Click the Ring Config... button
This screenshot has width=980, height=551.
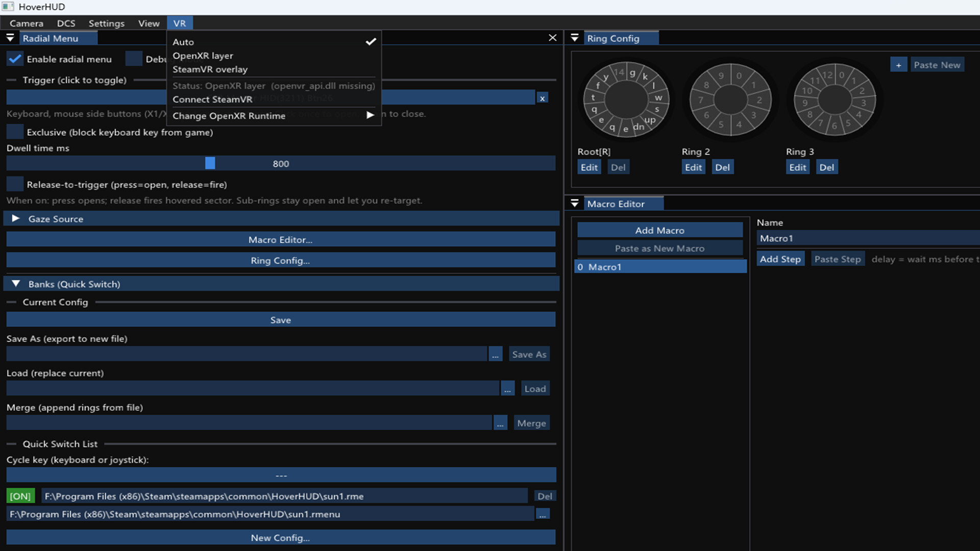[x=281, y=260]
